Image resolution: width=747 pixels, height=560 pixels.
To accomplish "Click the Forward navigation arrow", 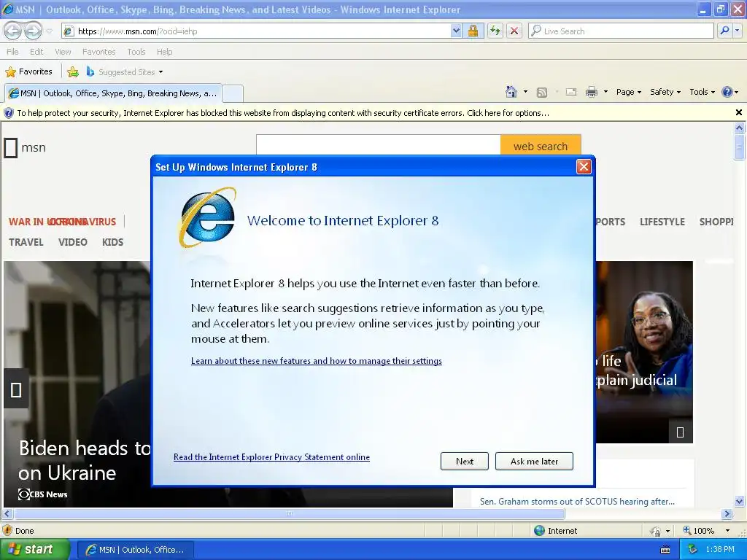I will pyautogui.click(x=34, y=31).
